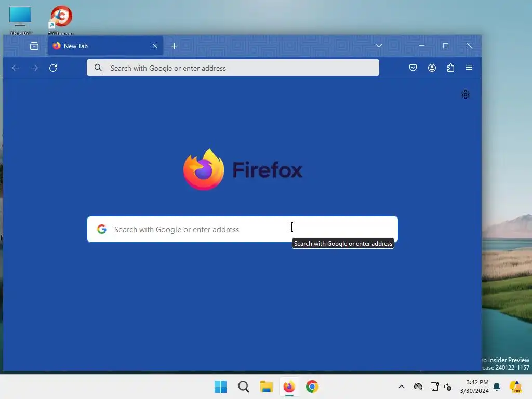Open Firefox View recent browsing icon

coord(34,46)
